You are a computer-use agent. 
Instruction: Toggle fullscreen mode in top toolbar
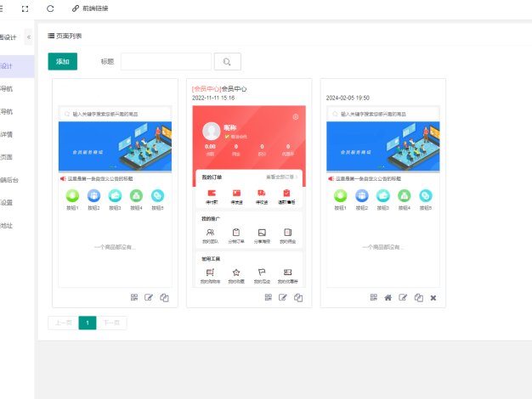click(25, 8)
